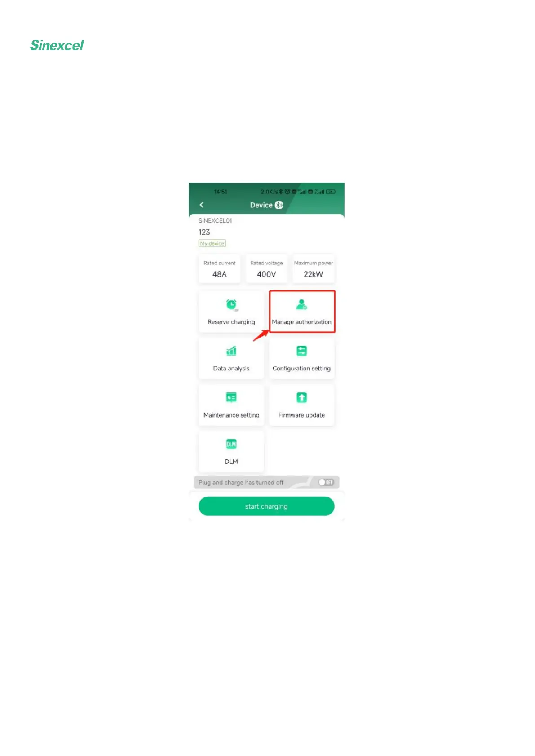Image resolution: width=535 pixels, height=756 pixels.
Task: Tap the Bluetooth icon beside Device
Action: point(279,205)
